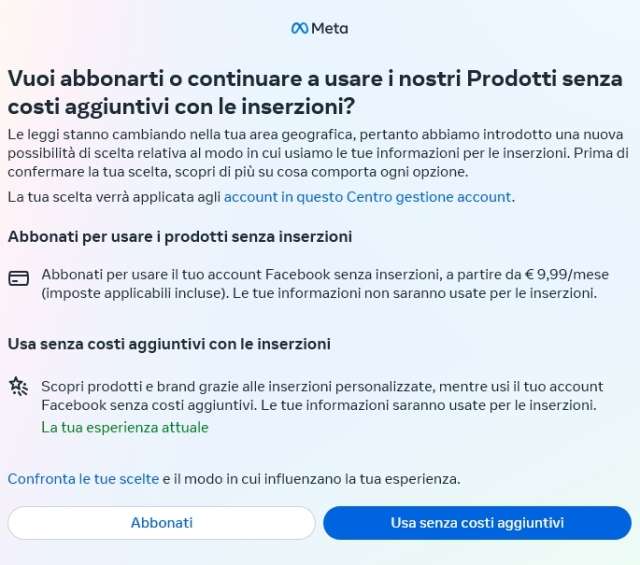Click the "Le leggi stanno cambiando" intro paragraph
Image resolution: width=640 pixels, height=565 pixels.
coord(150,134)
